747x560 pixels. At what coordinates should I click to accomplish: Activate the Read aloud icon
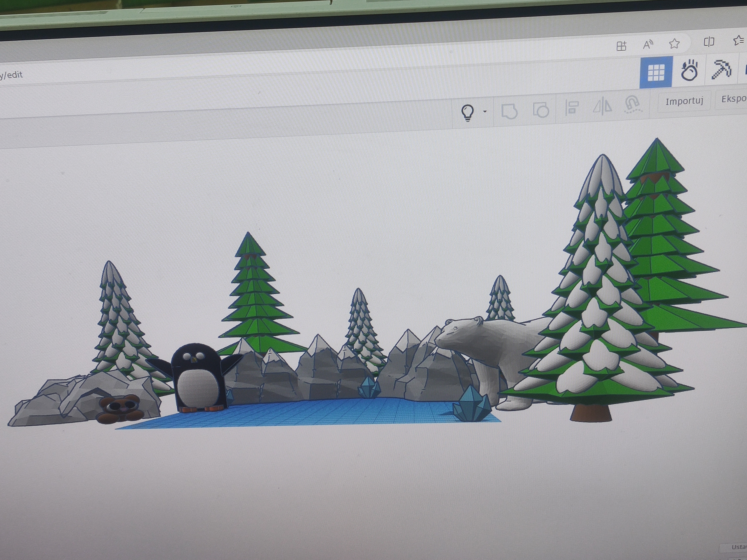pyautogui.click(x=648, y=45)
